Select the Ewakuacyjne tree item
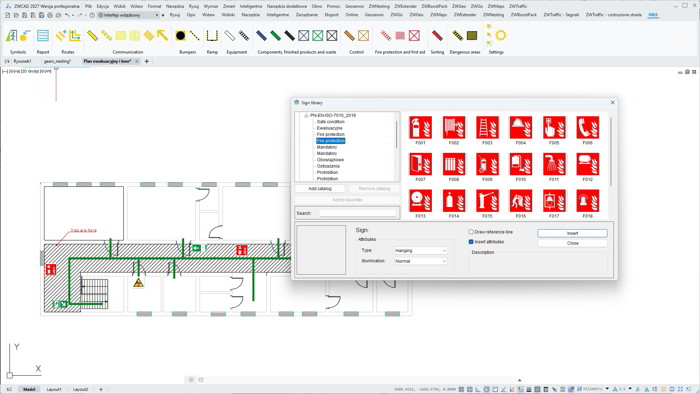 329,128
